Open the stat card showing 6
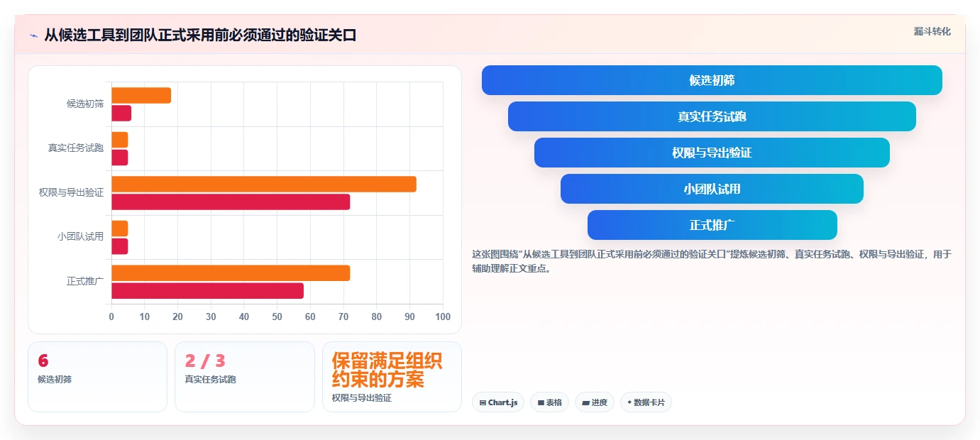 (97, 377)
